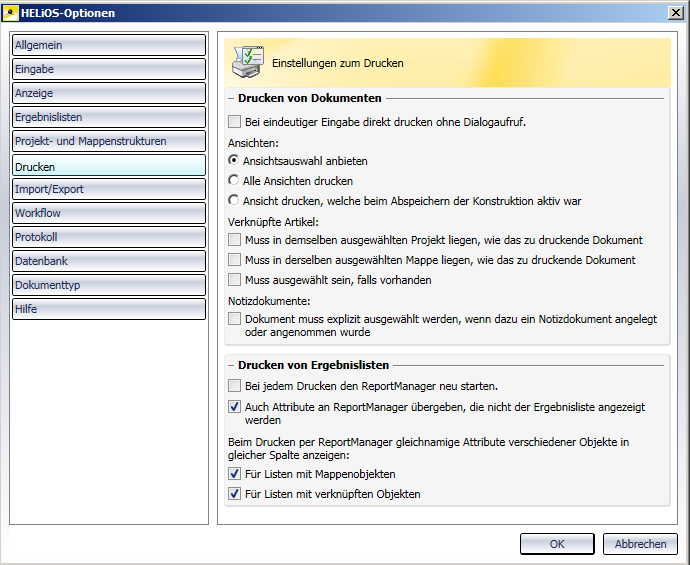Open the Eingabe options category

point(109,69)
